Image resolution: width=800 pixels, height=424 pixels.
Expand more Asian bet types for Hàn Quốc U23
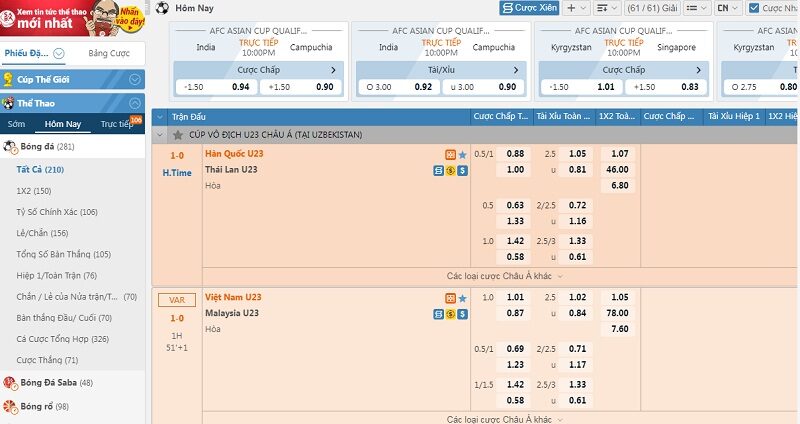(499, 275)
